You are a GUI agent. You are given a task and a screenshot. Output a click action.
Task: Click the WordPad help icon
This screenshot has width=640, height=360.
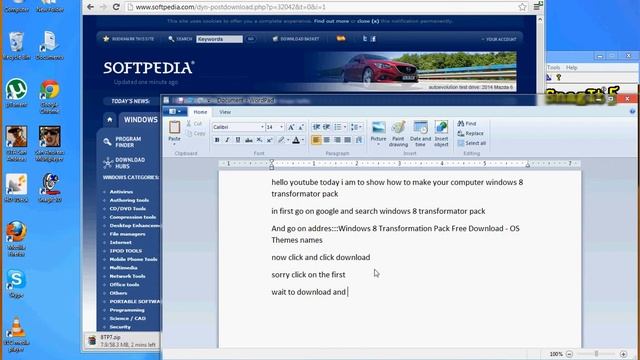click(x=632, y=111)
